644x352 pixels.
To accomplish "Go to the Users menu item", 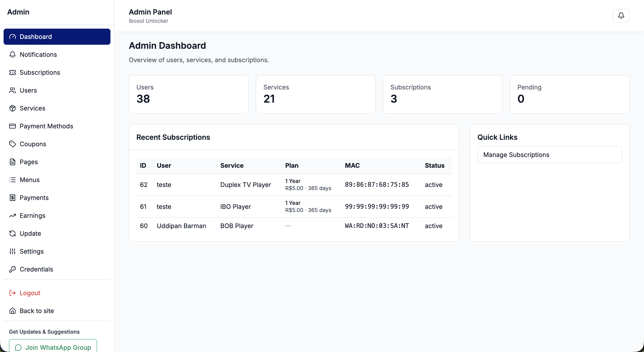I will pyautogui.click(x=28, y=91).
